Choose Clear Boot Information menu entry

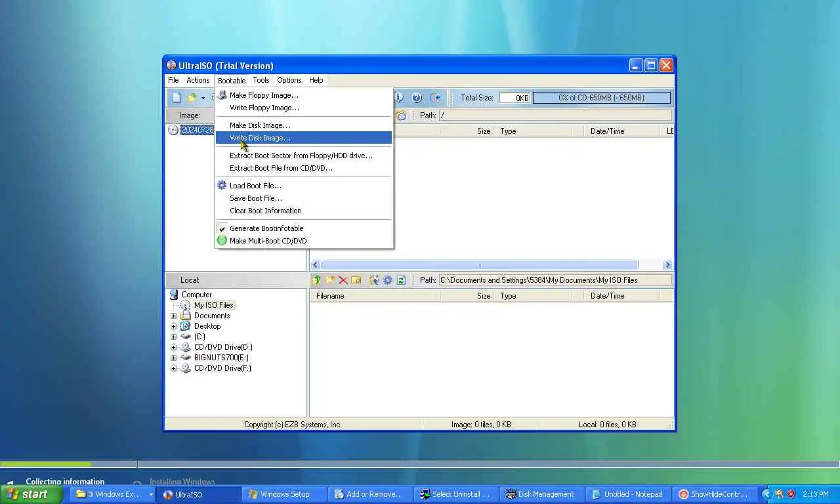pyautogui.click(x=266, y=211)
